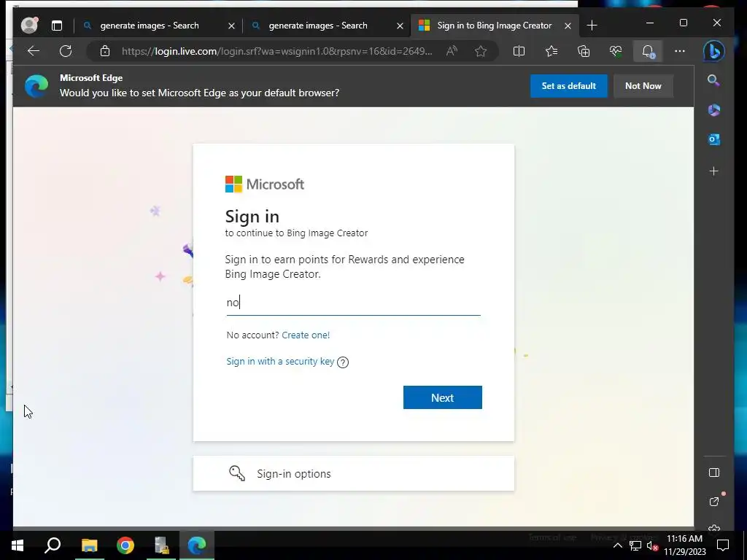Show hidden tray icons chevron

click(x=617, y=545)
